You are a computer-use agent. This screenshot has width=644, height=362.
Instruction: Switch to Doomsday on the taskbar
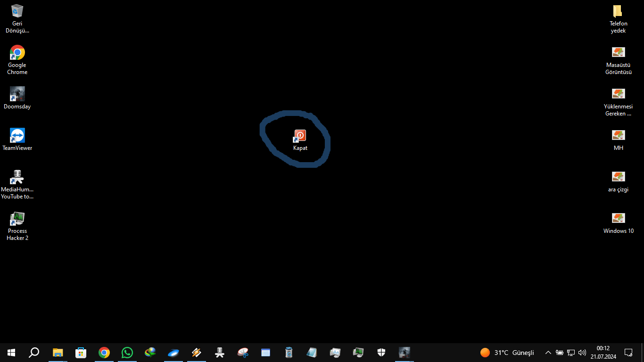coord(404,353)
